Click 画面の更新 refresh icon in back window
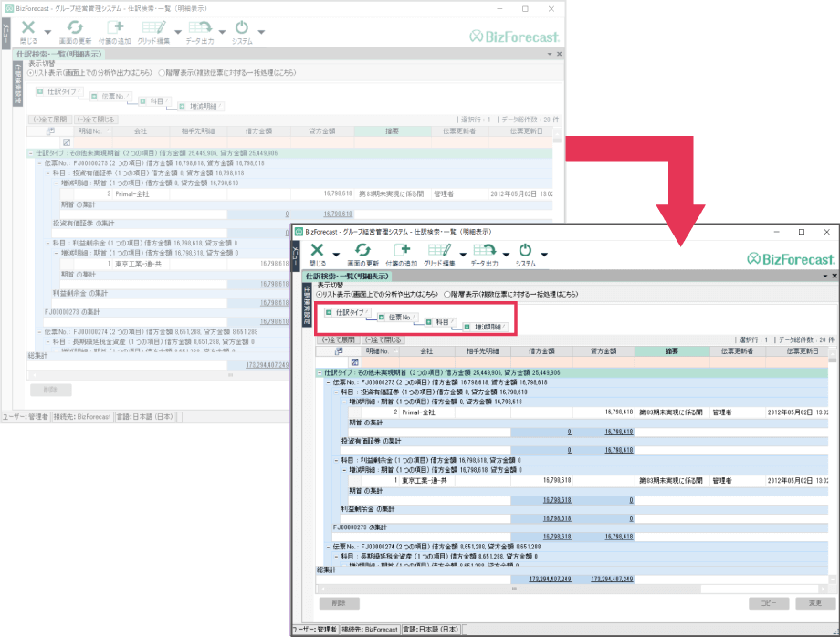This screenshot has width=840, height=637. 75,27
